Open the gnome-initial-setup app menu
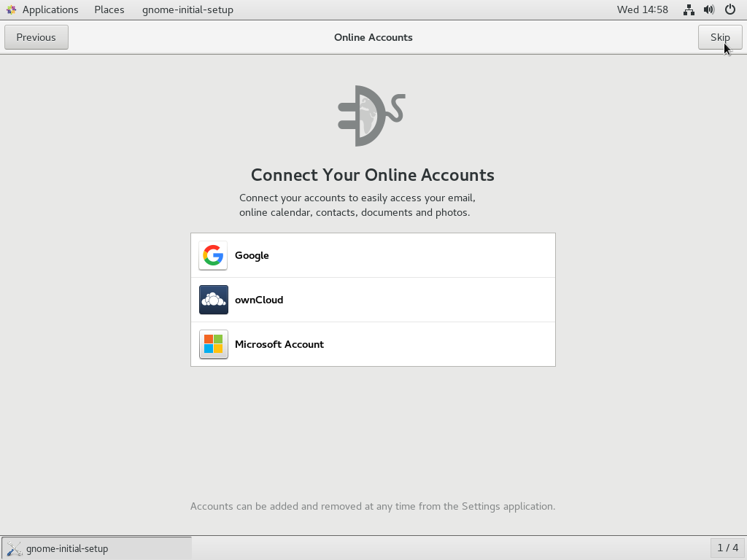747x560 pixels. 187,9
